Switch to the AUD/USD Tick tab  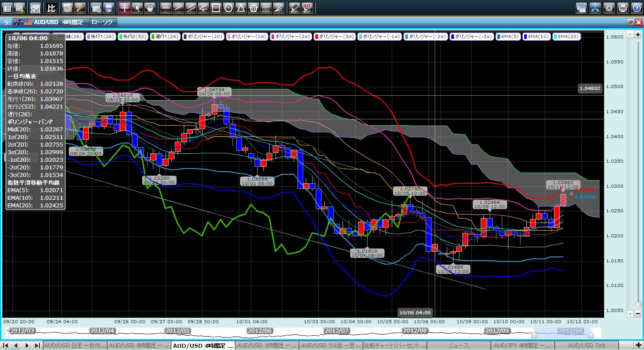[x=586, y=346]
